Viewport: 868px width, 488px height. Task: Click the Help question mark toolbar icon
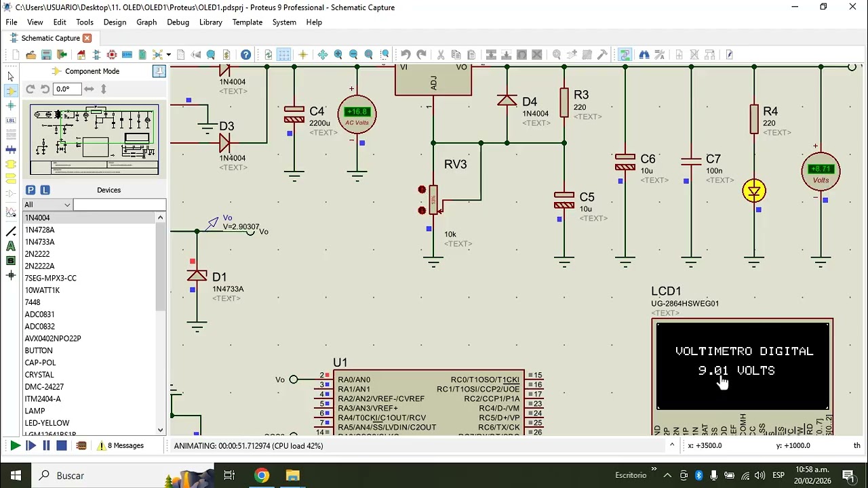(245, 55)
